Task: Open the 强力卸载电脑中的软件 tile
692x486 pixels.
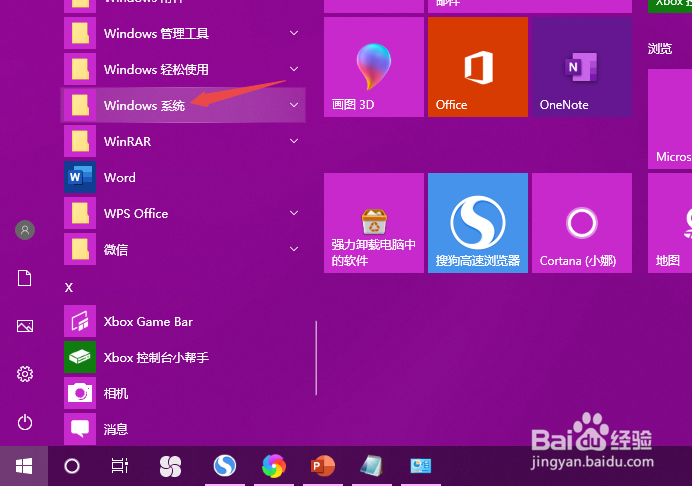Action: (x=374, y=223)
